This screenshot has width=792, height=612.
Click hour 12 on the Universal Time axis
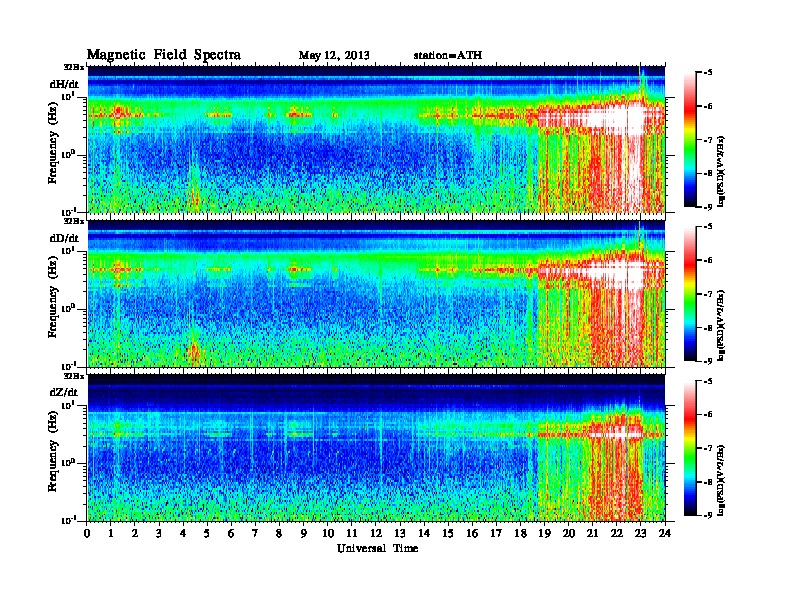[376, 533]
